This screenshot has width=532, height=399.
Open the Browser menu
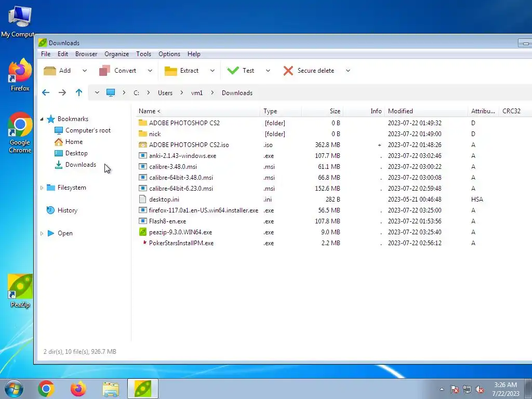pyautogui.click(x=86, y=54)
